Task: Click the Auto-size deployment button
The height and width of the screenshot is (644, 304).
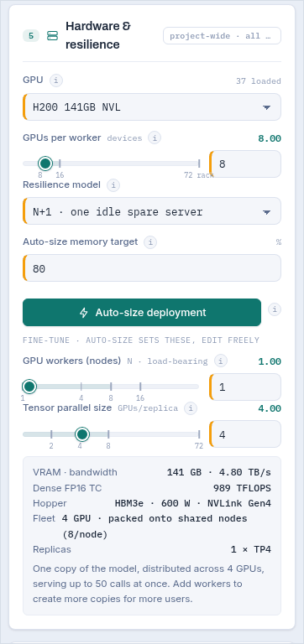Action: tap(142, 313)
